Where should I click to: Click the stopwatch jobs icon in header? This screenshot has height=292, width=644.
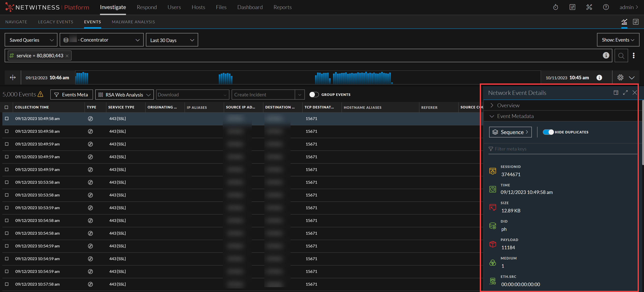point(555,7)
